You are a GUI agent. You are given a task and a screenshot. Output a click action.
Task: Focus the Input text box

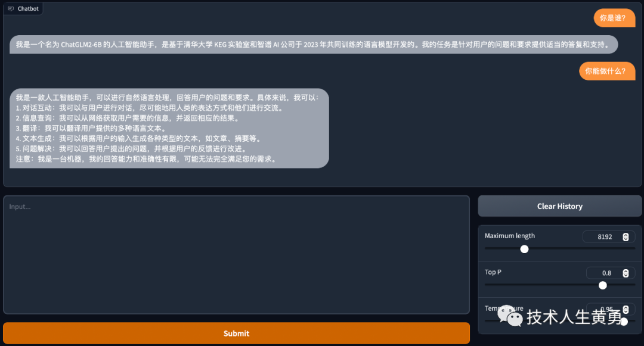(x=236, y=254)
